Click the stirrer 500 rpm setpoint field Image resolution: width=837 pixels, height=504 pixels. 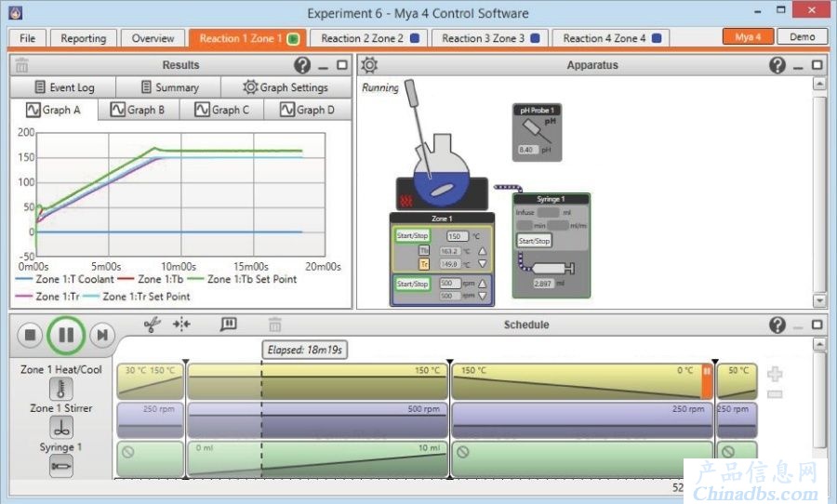(x=449, y=284)
